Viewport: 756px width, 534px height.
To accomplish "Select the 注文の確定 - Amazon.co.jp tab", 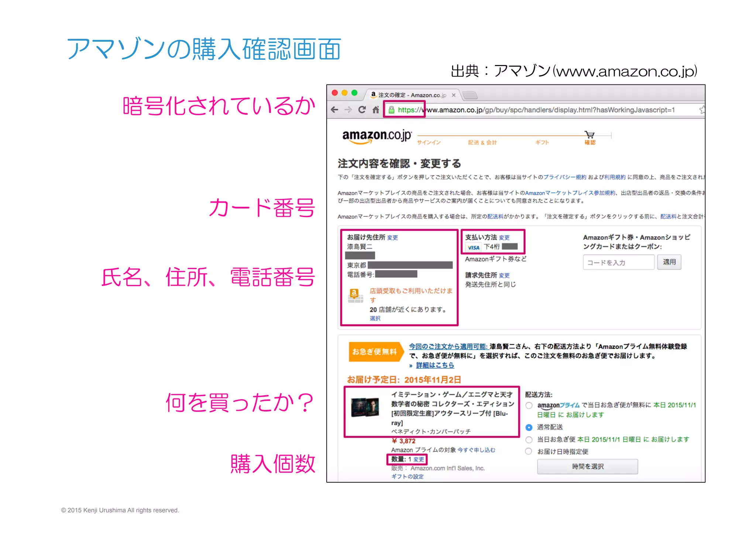I will [x=412, y=95].
